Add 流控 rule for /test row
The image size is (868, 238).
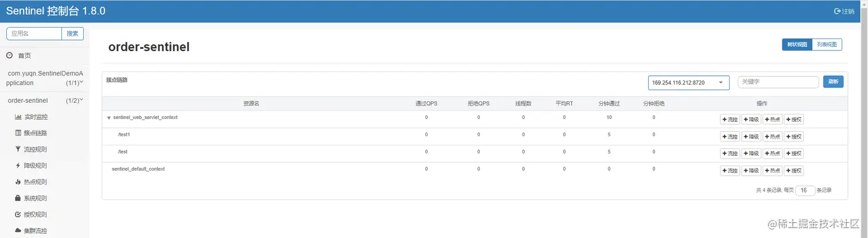coord(730,153)
